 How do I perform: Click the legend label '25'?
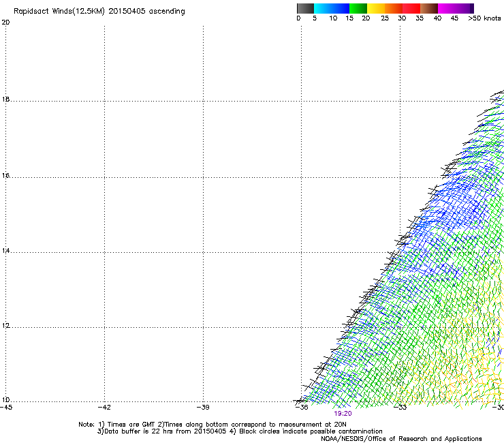[x=385, y=18]
